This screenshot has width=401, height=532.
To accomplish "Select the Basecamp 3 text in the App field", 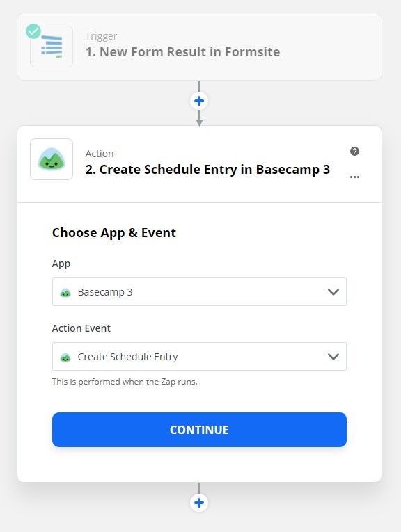I will click(x=105, y=292).
